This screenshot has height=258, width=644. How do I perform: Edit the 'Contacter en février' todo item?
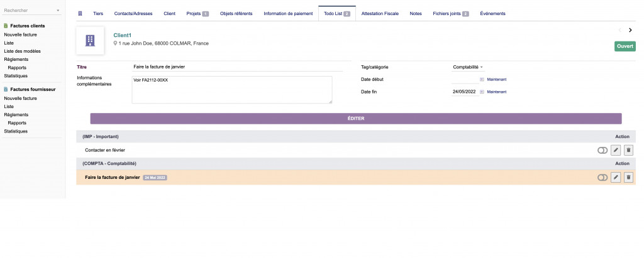point(616,150)
